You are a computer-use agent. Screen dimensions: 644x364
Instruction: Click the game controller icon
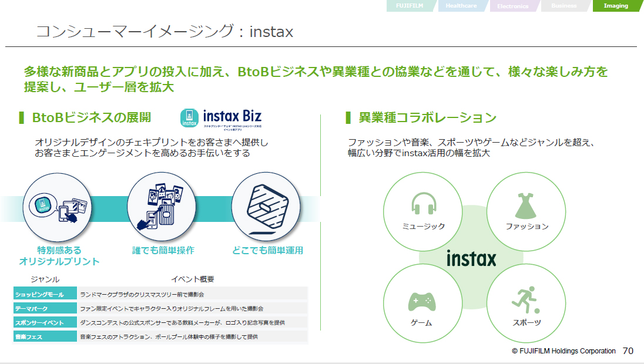(422, 302)
